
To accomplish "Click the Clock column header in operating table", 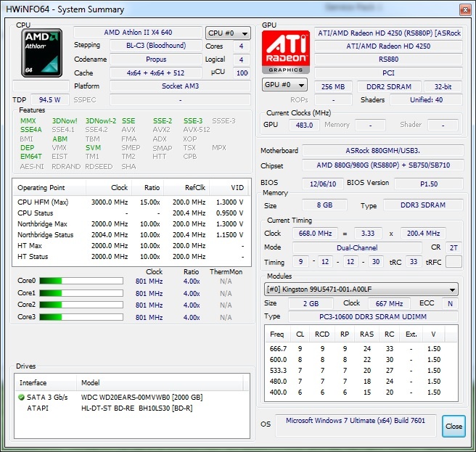I will point(109,188).
